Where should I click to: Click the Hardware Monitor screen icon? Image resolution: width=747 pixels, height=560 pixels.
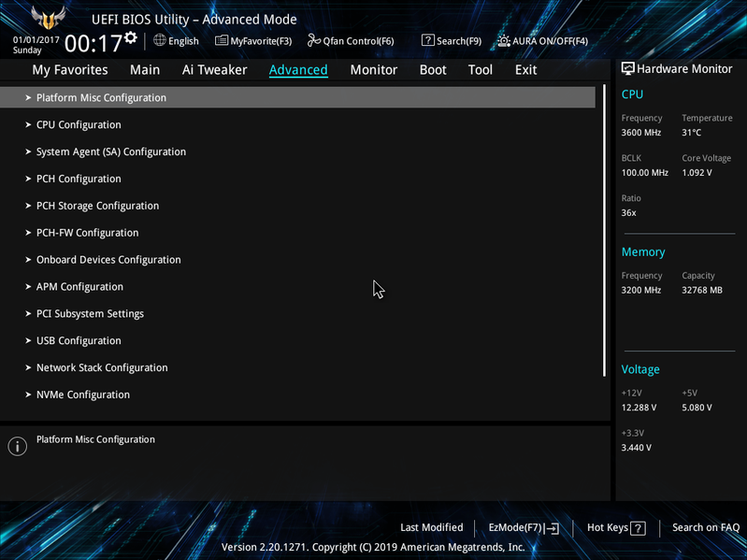coord(628,68)
